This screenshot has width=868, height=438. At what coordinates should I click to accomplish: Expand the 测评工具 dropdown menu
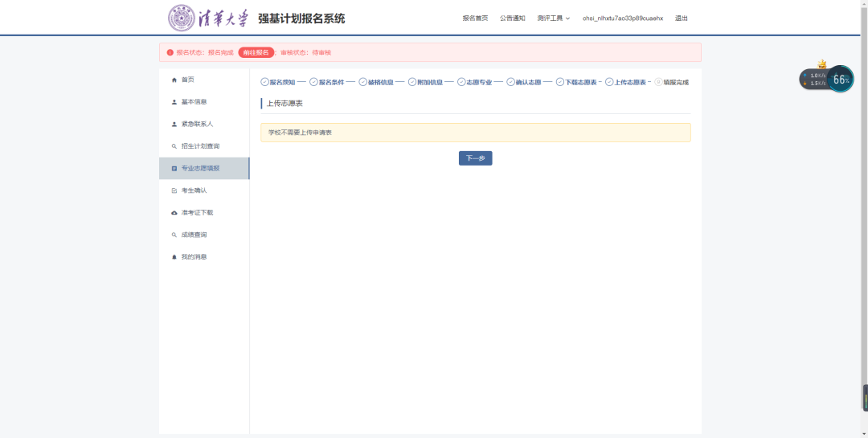[x=553, y=18]
